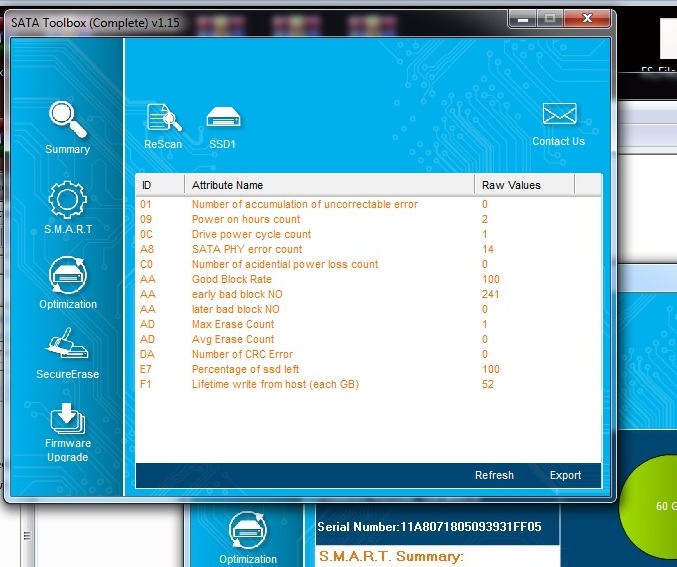Click the Attribute Name column header
The width and height of the screenshot is (677, 567).
coord(329,185)
